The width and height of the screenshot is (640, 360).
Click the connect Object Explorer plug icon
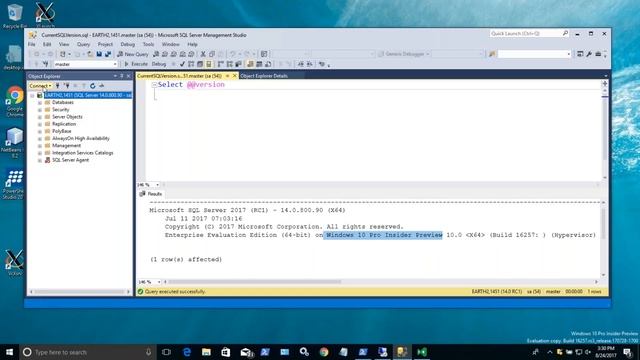coord(58,86)
